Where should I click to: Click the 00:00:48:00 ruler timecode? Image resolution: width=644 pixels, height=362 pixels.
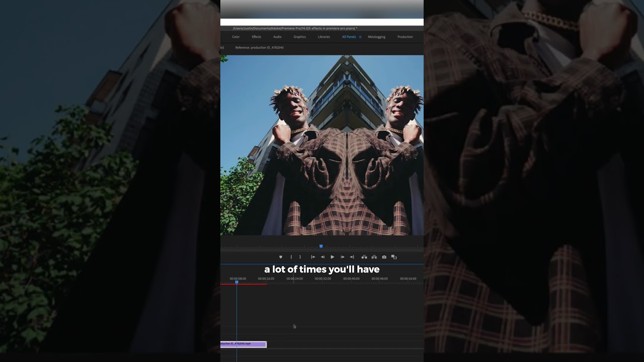(380, 279)
